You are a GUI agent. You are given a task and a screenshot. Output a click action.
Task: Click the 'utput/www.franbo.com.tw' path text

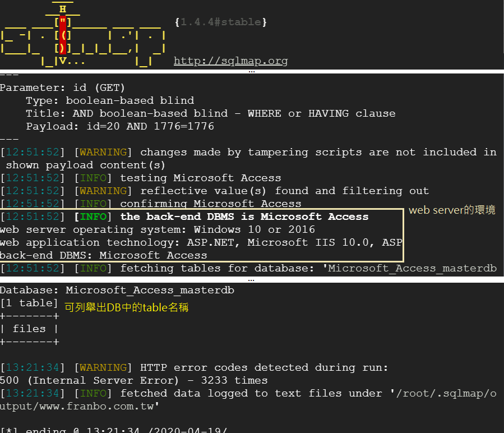80,406
